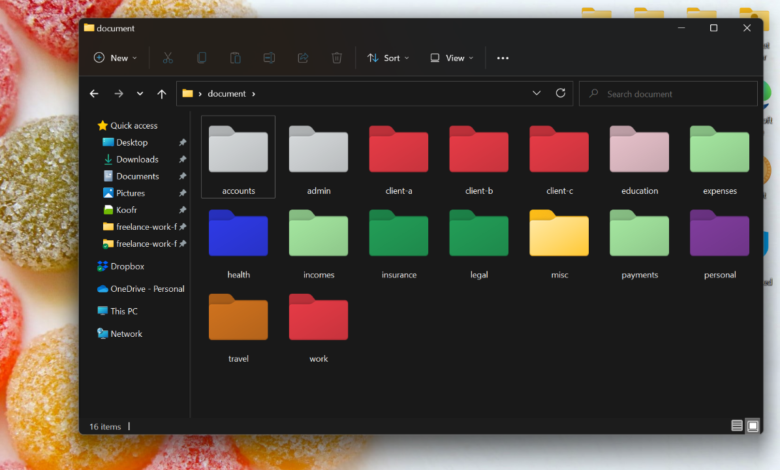
Task: Go forward with the right arrow
Action: (118, 94)
